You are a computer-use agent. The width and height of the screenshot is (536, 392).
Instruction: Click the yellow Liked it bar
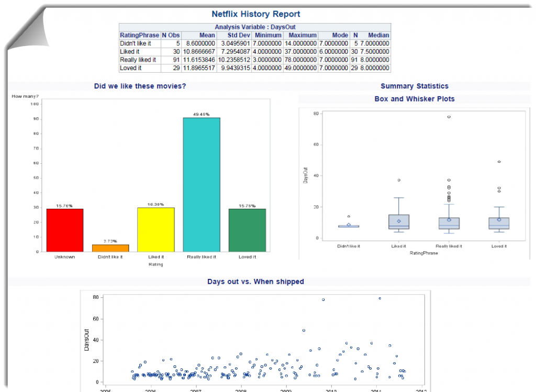(x=155, y=230)
